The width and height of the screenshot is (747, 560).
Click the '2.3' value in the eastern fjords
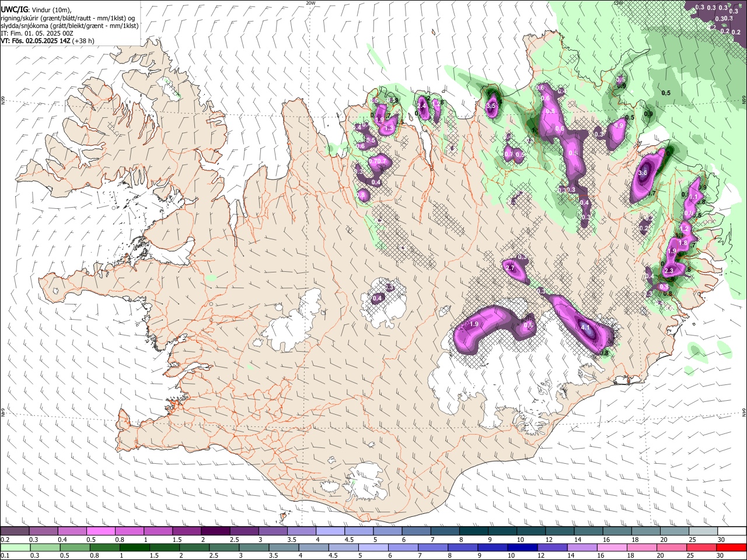pos(669,271)
